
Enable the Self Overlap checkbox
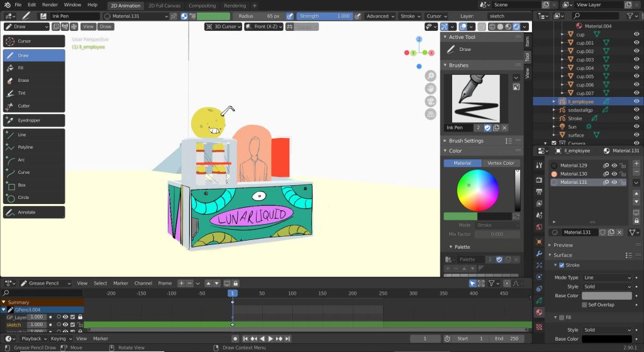pyautogui.click(x=584, y=305)
